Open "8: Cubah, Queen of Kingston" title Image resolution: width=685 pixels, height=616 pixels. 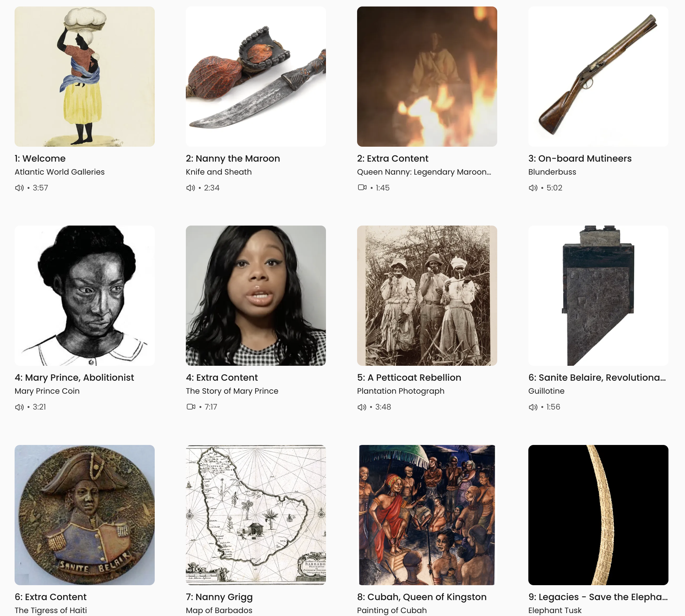click(422, 597)
